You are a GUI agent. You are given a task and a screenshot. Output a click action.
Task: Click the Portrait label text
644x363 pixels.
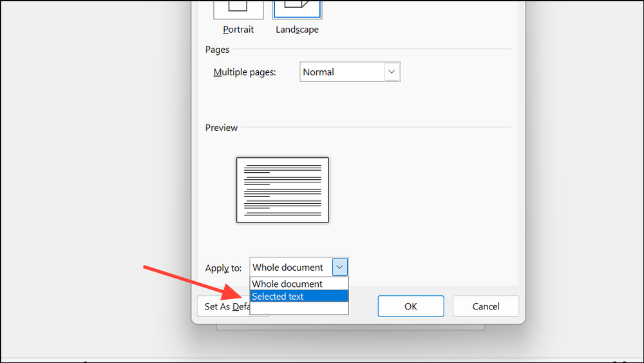coord(238,30)
